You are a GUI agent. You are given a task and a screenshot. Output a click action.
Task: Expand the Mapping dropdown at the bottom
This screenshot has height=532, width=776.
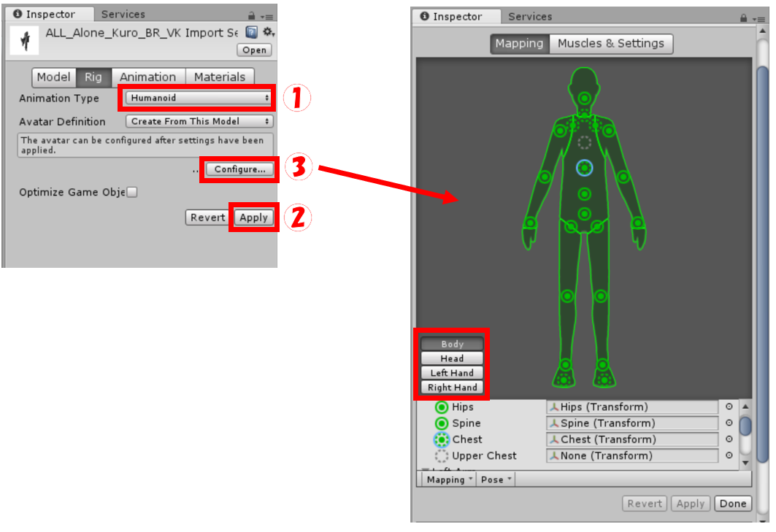pos(449,479)
